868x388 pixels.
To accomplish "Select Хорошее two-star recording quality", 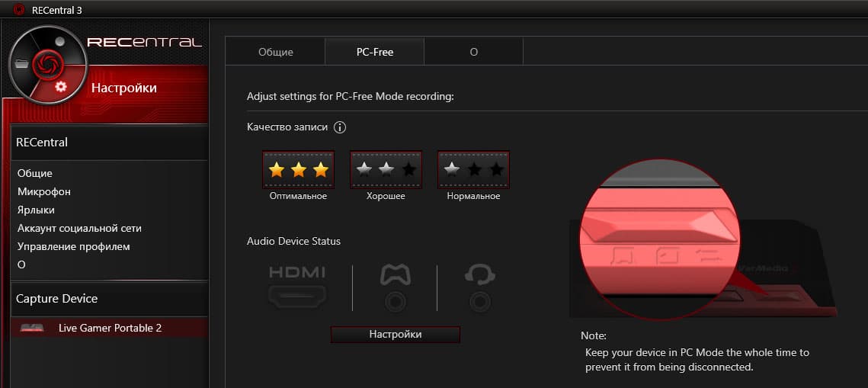I will coord(386,169).
